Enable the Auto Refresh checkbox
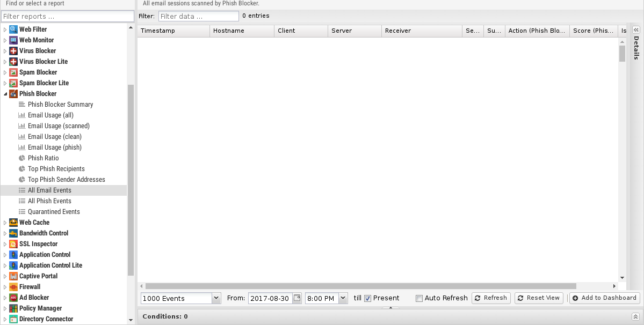644x325 pixels. (419, 298)
